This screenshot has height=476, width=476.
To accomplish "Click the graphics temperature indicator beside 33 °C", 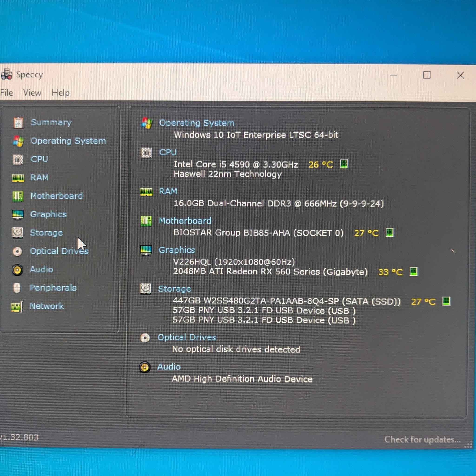I will click(x=413, y=271).
